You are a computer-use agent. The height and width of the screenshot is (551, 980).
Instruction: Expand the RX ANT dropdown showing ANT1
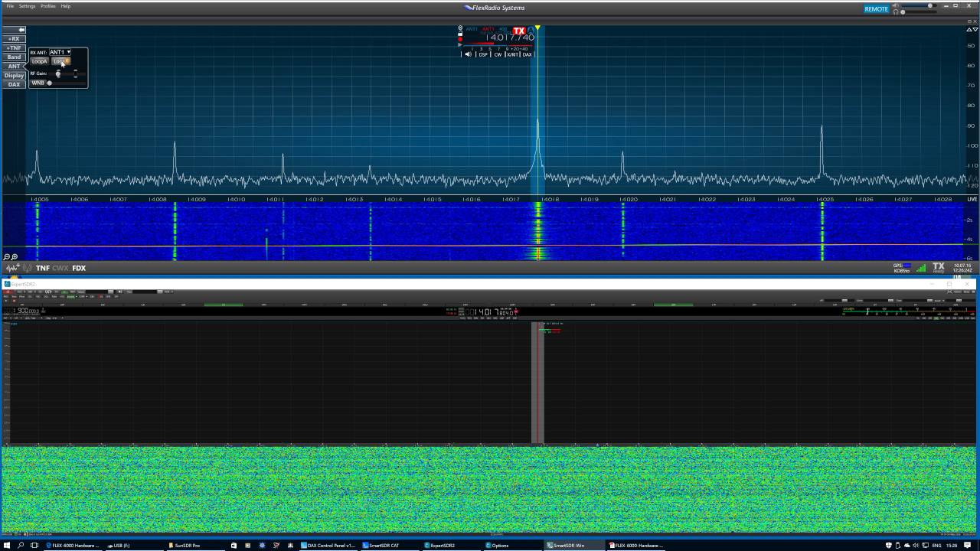60,52
